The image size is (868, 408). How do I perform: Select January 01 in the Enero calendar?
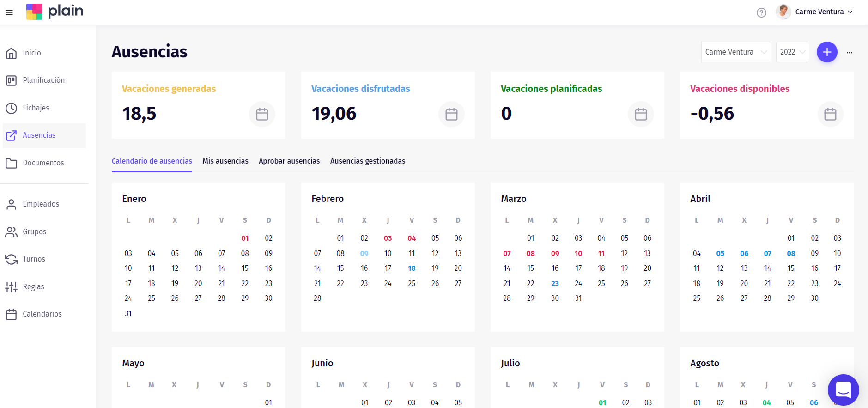pos(245,238)
